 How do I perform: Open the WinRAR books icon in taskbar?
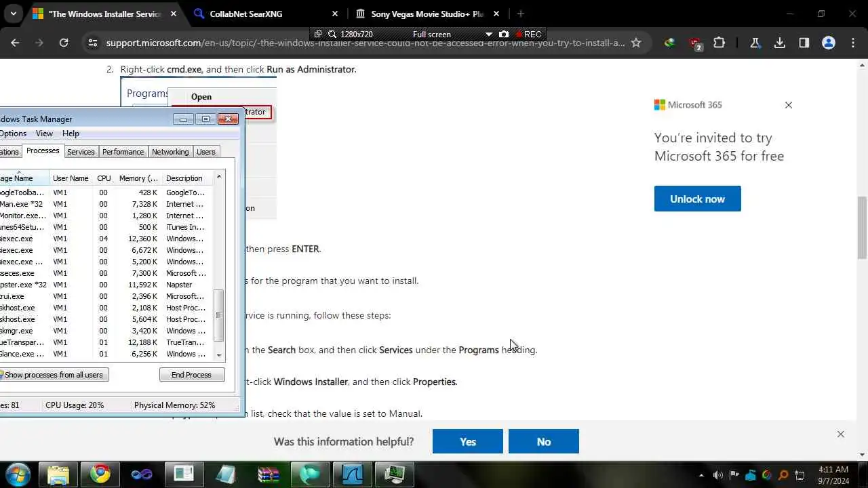pyautogui.click(x=269, y=474)
